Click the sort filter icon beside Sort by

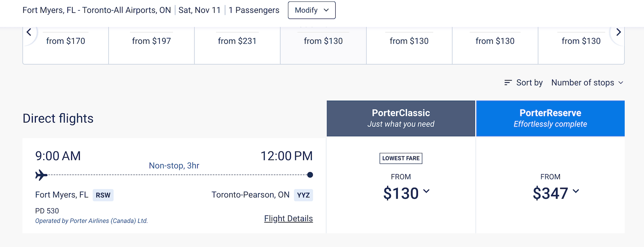point(508,82)
